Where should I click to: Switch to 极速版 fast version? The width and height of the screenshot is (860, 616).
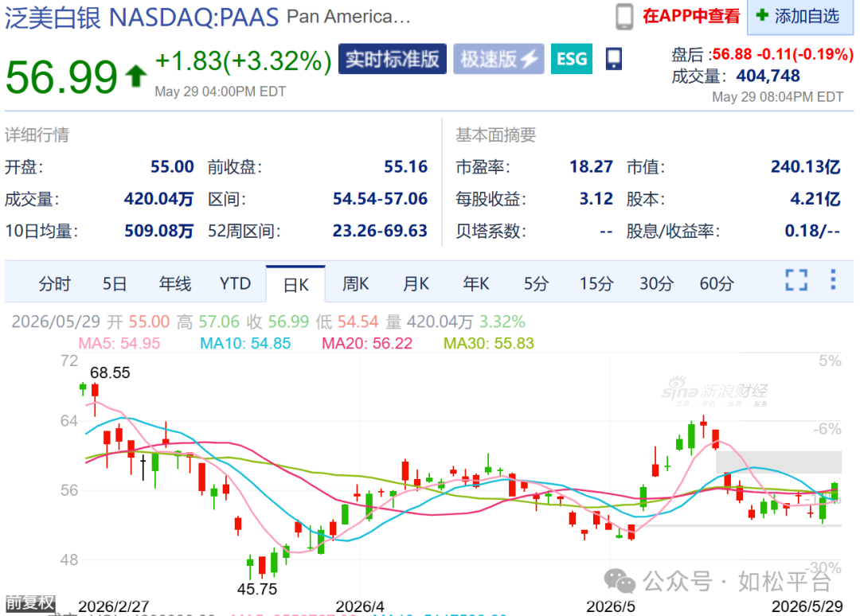[498, 59]
